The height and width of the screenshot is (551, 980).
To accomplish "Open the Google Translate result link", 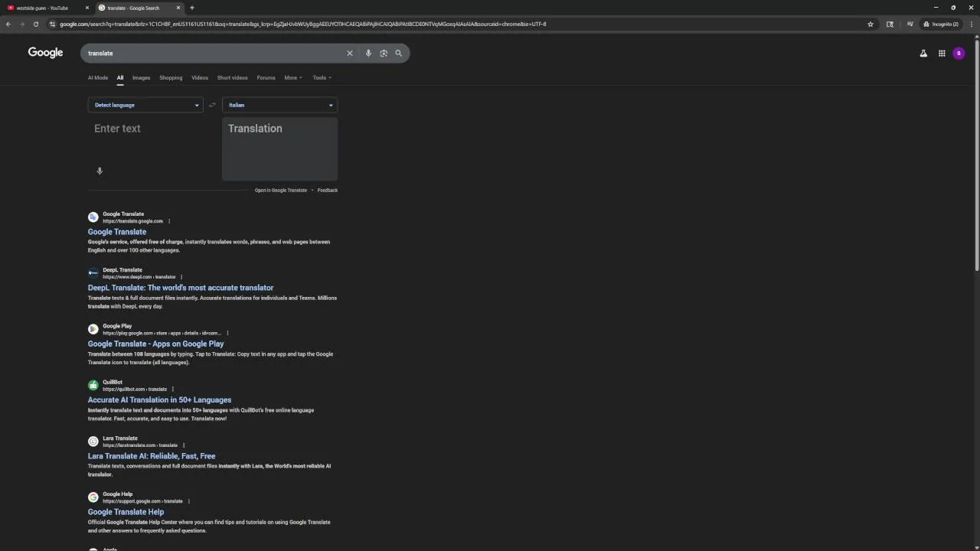I will pos(117,232).
